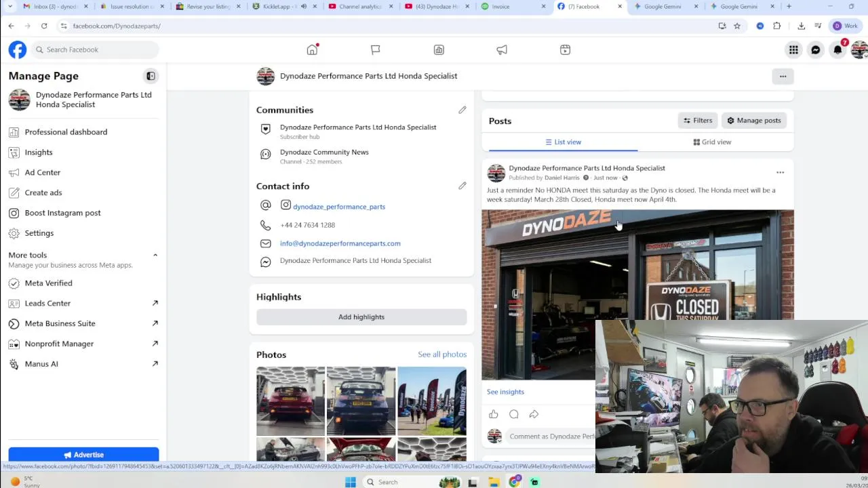Image resolution: width=868 pixels, height=488 pixels.
Task: Click the Comment as Dynodaze field
Action: point(551,436)
